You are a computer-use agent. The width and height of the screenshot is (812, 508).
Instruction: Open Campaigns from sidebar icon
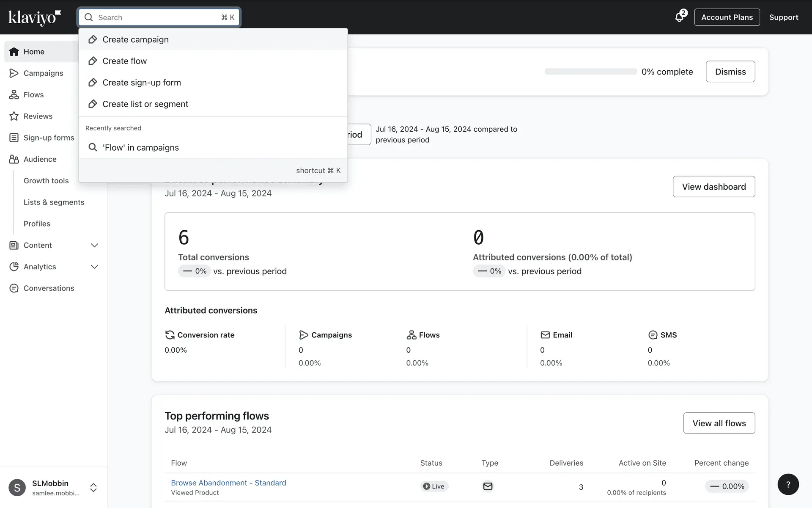click(x=14, y=73)
